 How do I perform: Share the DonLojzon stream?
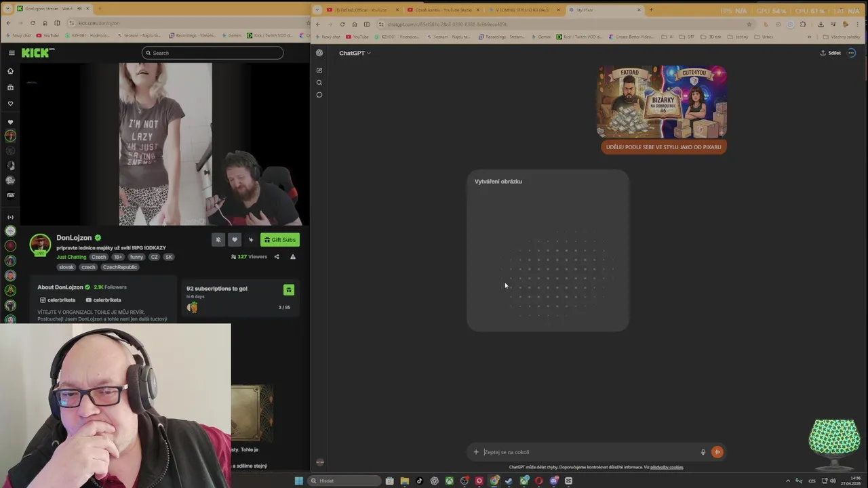276,257
